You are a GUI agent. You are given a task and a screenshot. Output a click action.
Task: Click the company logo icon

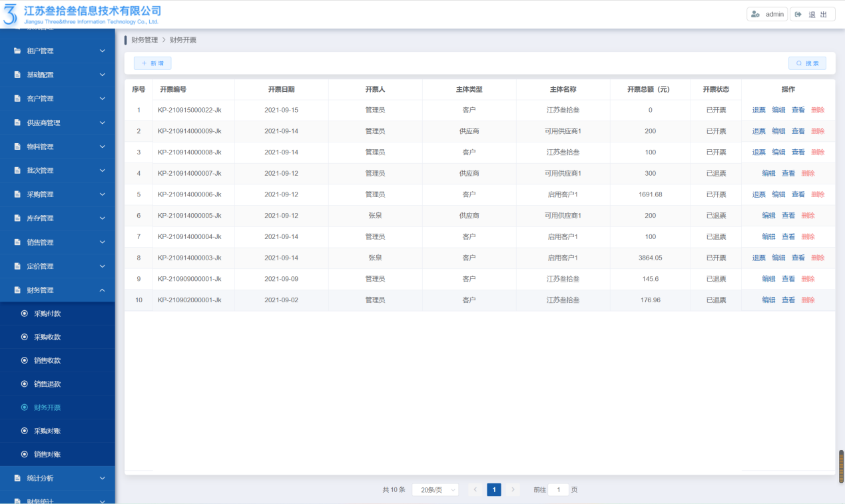tap(11, 14)
